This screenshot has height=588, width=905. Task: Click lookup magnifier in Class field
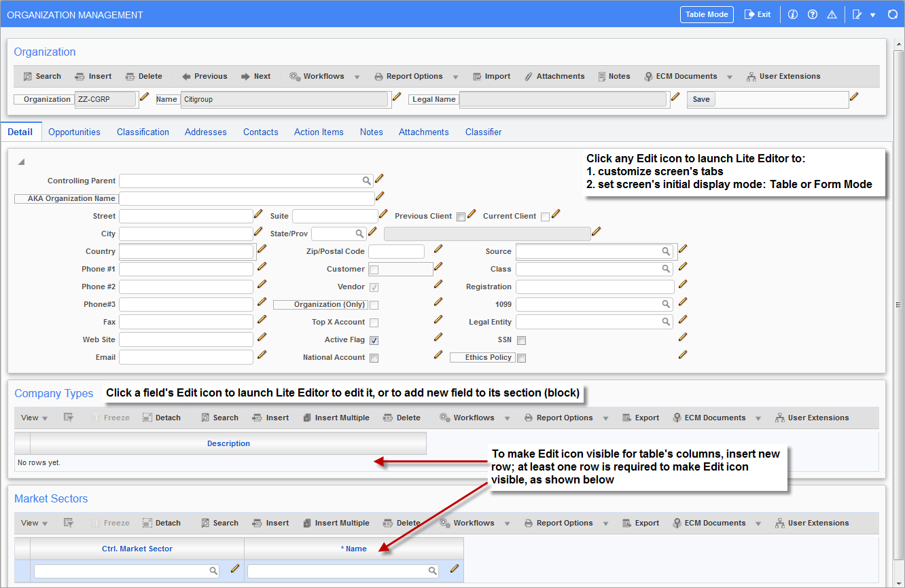[667, 269]
